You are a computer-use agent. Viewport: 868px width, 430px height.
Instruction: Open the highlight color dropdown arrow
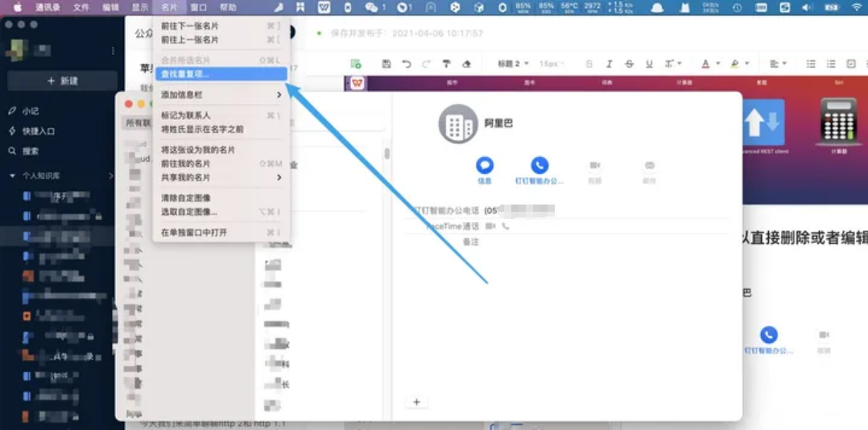[x=746, y=64]
